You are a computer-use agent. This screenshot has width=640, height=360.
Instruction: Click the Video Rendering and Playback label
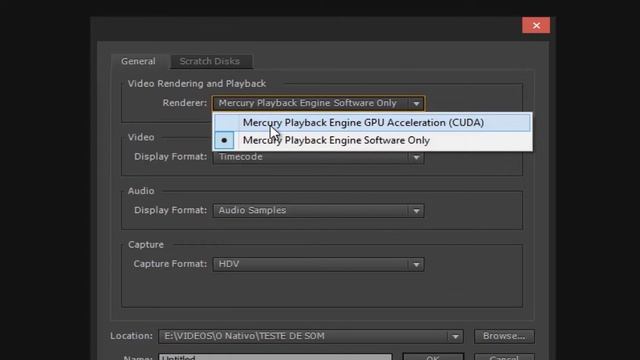pyautogui.click(x=197, y=84)
